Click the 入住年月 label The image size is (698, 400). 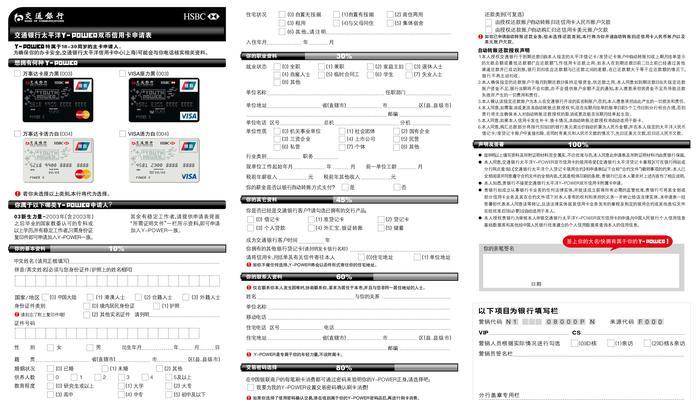click(x=256, y=42)
